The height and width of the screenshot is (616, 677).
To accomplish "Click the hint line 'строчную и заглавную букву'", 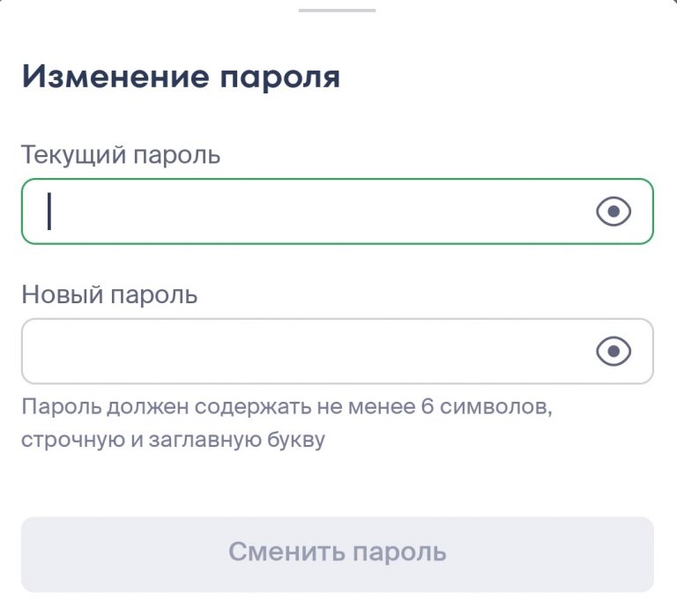I will (x=173, y=440).
